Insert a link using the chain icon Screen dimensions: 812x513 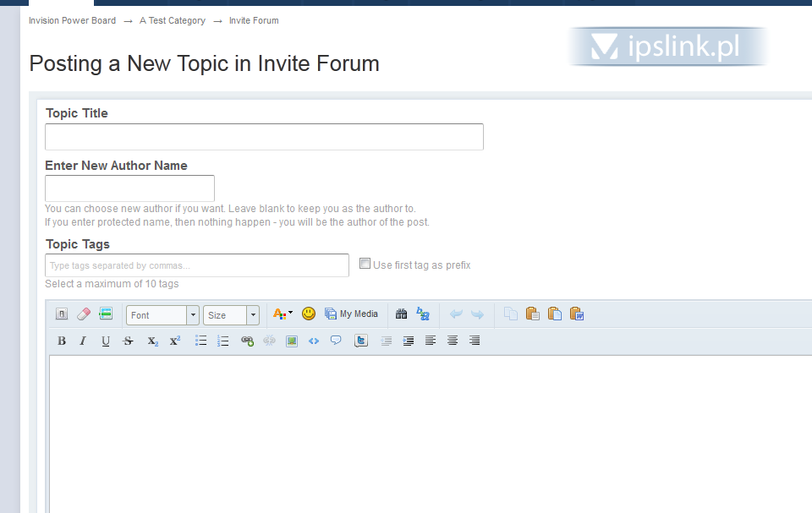[247, 341]
